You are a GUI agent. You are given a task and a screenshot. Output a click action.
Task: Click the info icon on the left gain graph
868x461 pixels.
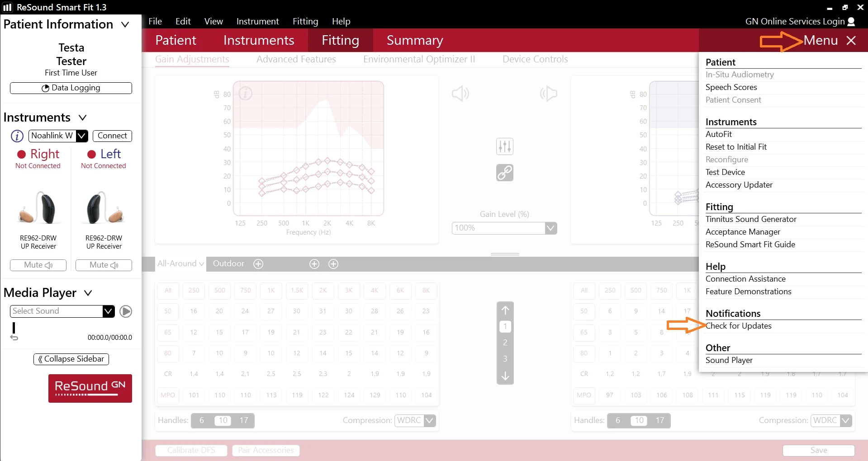tap(245, 94)
